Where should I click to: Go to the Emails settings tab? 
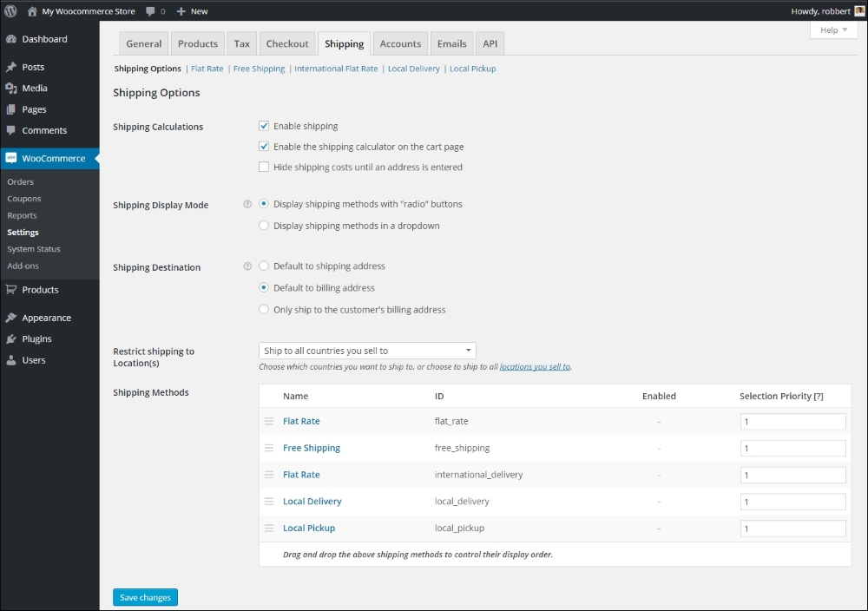click(451, 43)
